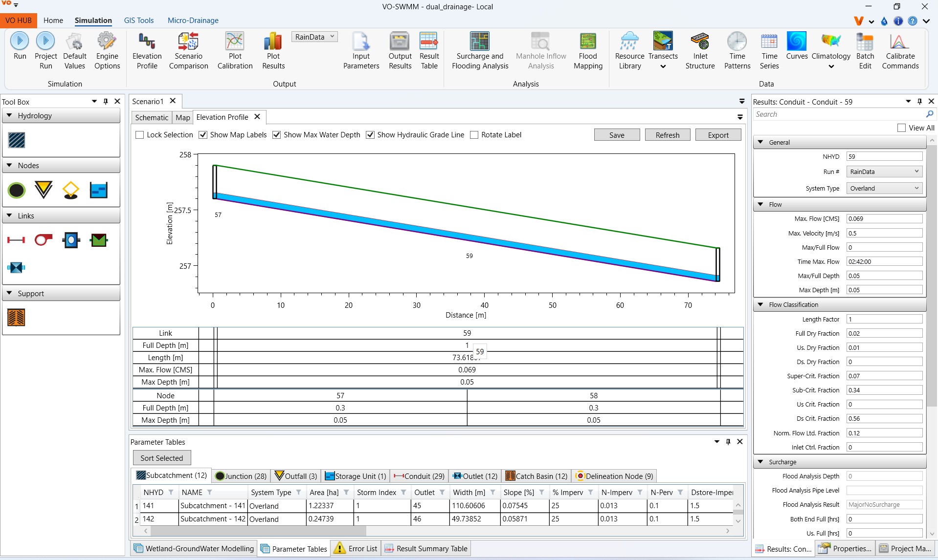
Task: Uncheck Show Max Water Depth
Action: (277, 135)
